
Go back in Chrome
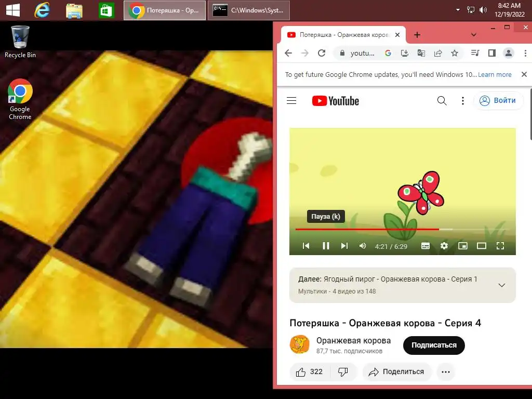pos(288,53)
